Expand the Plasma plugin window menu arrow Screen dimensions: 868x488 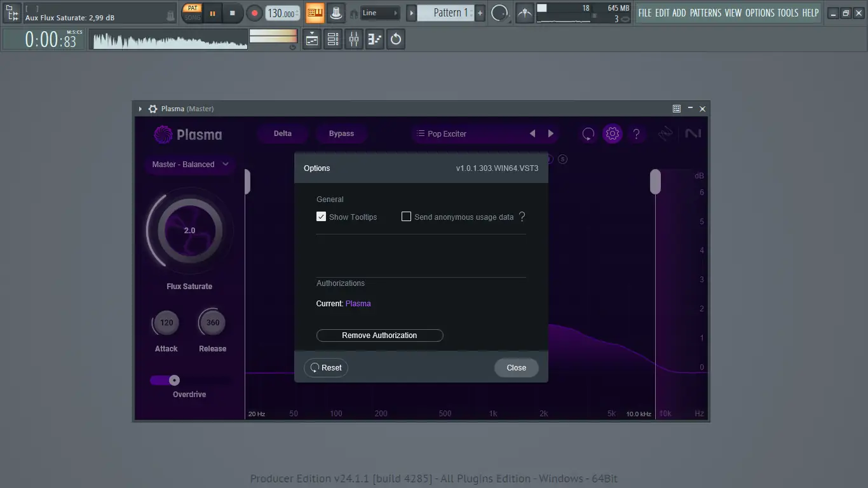point(140,109)
